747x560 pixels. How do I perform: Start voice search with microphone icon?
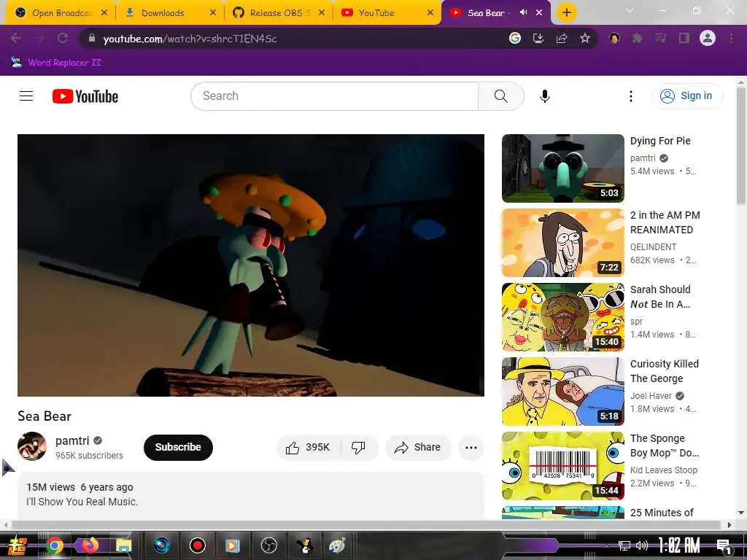(x=544, y=96)
